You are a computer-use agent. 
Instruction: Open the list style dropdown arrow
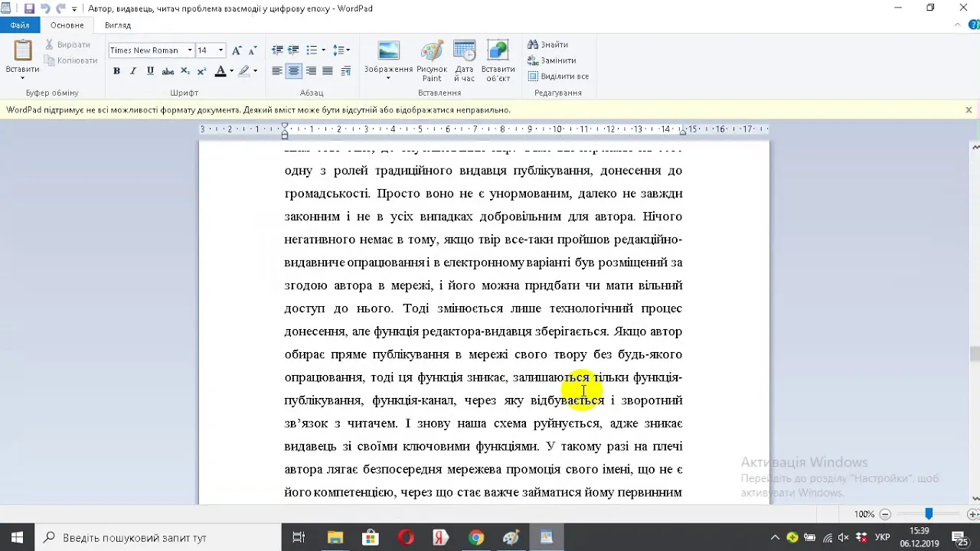[323, 51]
